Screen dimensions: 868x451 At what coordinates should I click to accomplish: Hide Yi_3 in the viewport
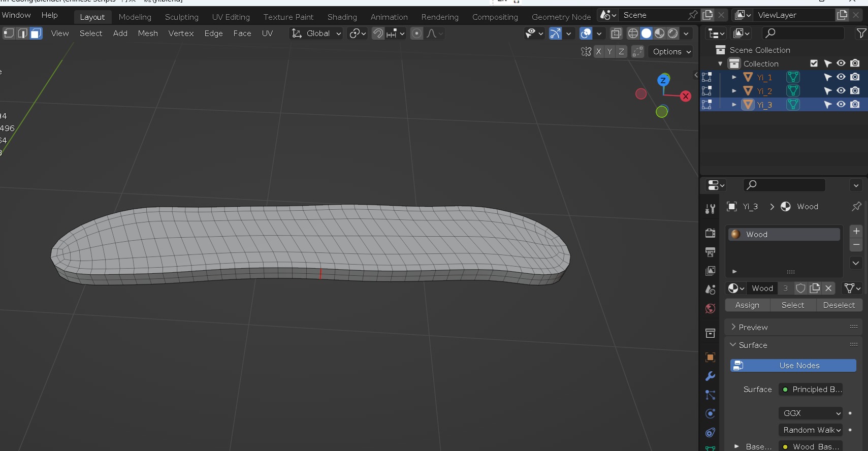click(841, 105)
